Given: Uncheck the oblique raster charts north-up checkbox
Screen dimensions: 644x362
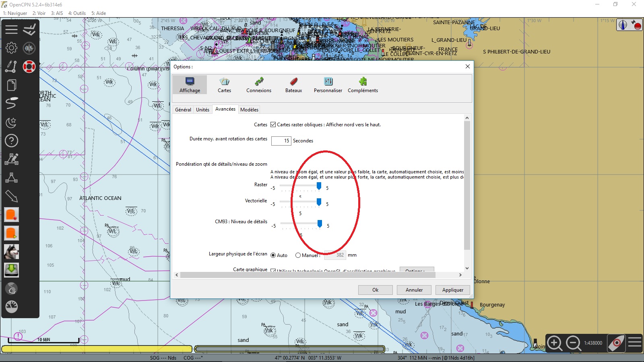Looking at the screenshot, I should click(273, 125).
